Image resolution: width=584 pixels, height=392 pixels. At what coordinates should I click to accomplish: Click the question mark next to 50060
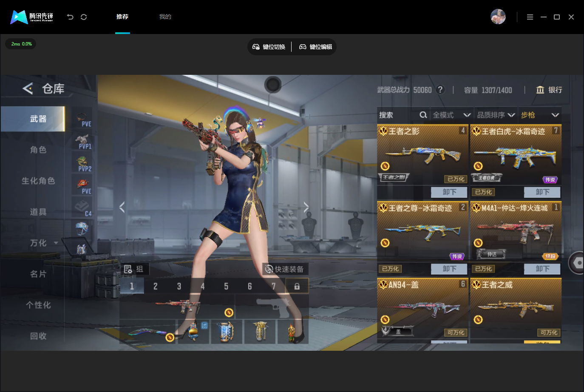[x=440, y=89]
